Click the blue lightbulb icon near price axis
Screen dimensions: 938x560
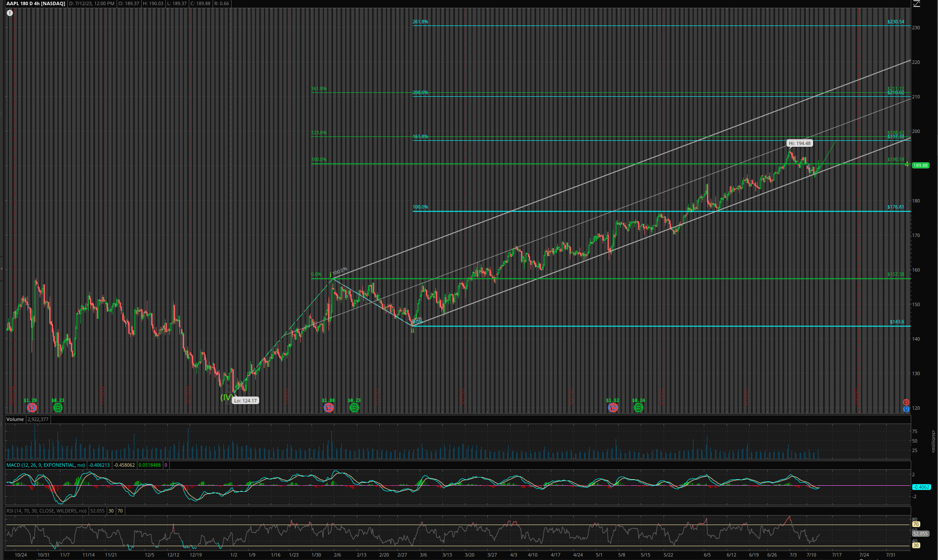pyautogui.click(x=906, y=409)
